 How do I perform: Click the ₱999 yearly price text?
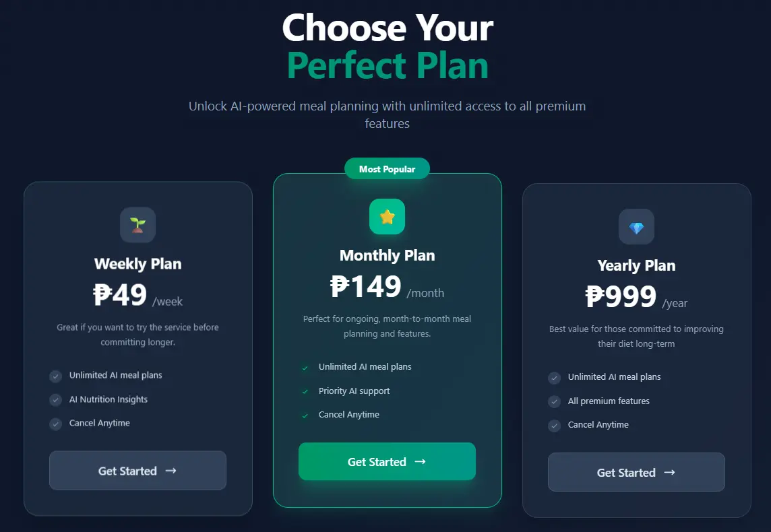coord(621,296)
